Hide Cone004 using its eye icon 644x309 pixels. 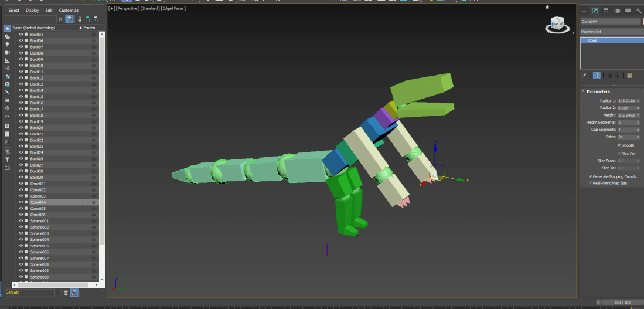21,202
